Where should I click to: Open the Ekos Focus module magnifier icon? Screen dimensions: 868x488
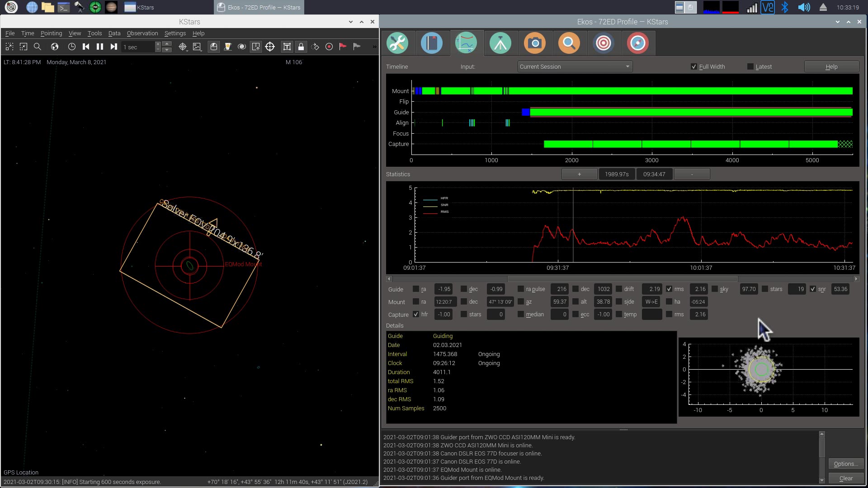pyautogui.click(x=569, y=43)
